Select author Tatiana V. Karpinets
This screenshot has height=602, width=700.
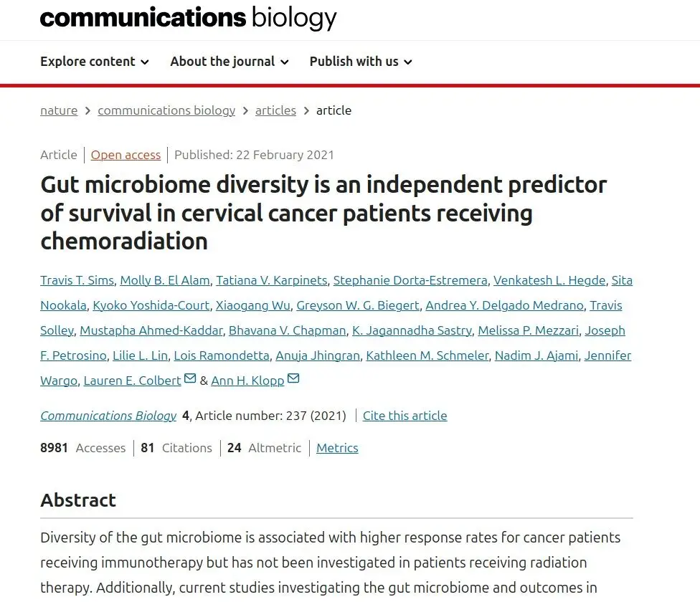point(272,280)
